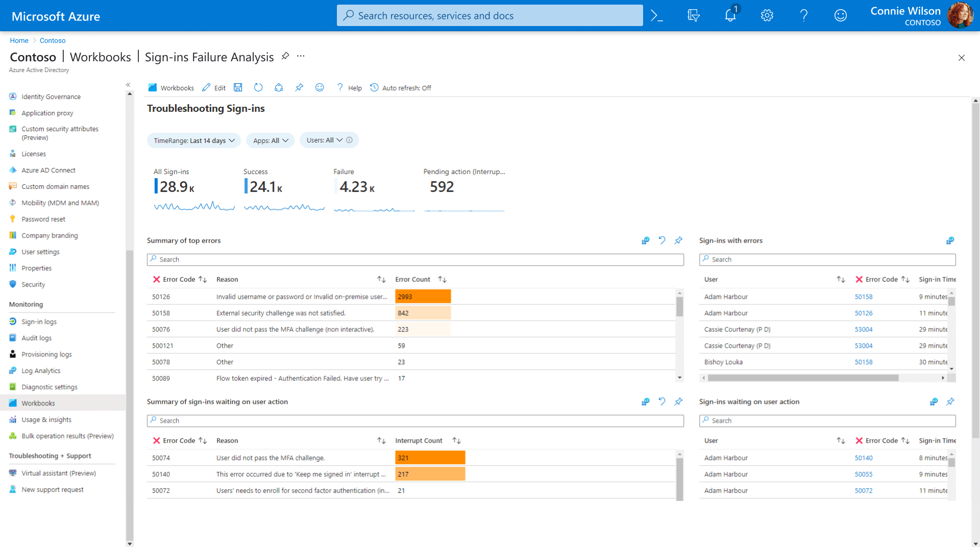
Task: Send feedback via the smiley icon
Action: (x=320, y=87)
